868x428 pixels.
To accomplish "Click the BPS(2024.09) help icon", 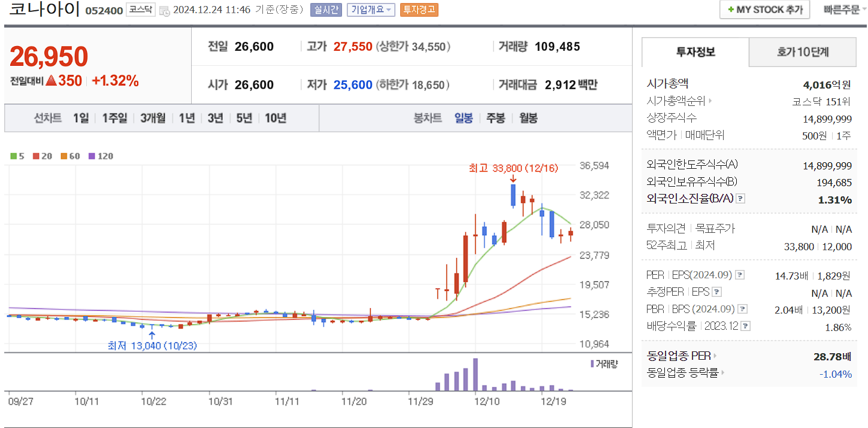I will 743,308.
